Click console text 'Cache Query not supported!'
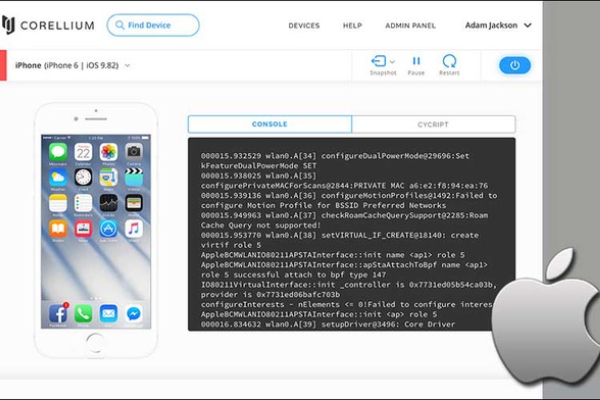Viewport: 600px width, 400px height. click(261, 225)
